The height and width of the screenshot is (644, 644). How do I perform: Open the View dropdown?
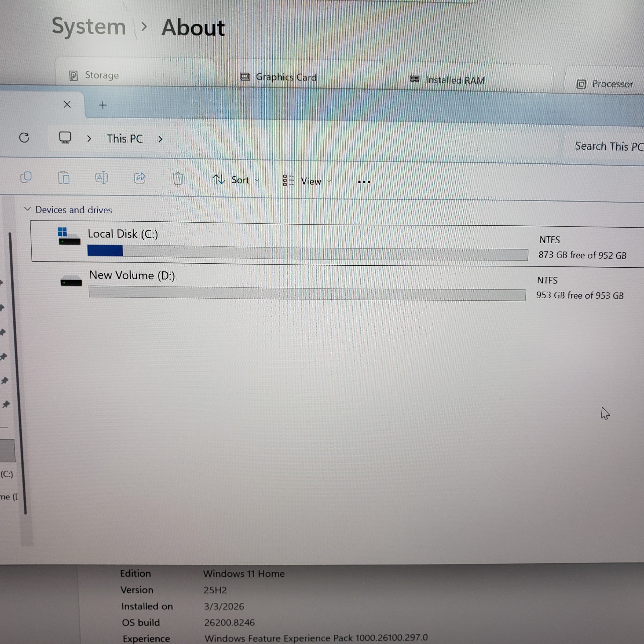click(307, 181)
